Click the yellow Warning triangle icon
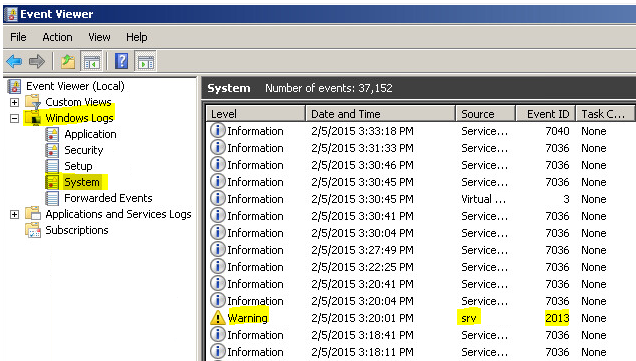Image resolution: width=636 pixels, height=361 pixels. [218, 318]
